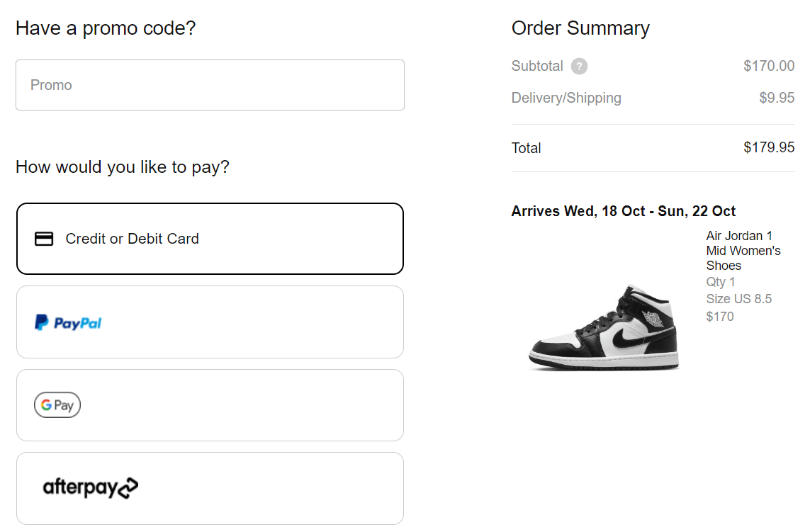Click the Size US 8.5 text
The height and width of the screenshot is (532, 810).
pyautogui.click(x=738, y=298)
